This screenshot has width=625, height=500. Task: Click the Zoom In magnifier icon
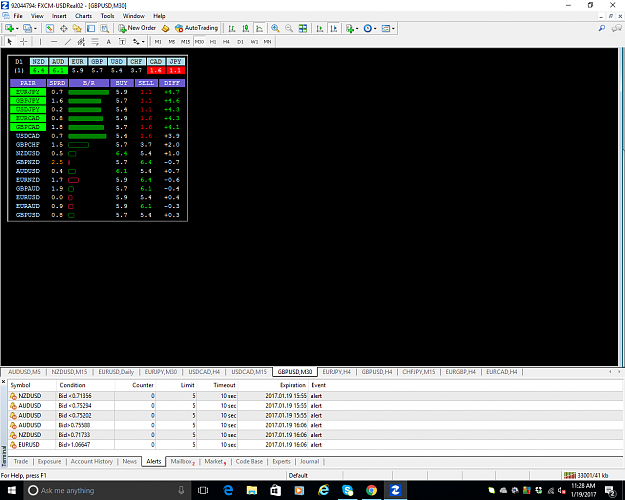[275, 28]
